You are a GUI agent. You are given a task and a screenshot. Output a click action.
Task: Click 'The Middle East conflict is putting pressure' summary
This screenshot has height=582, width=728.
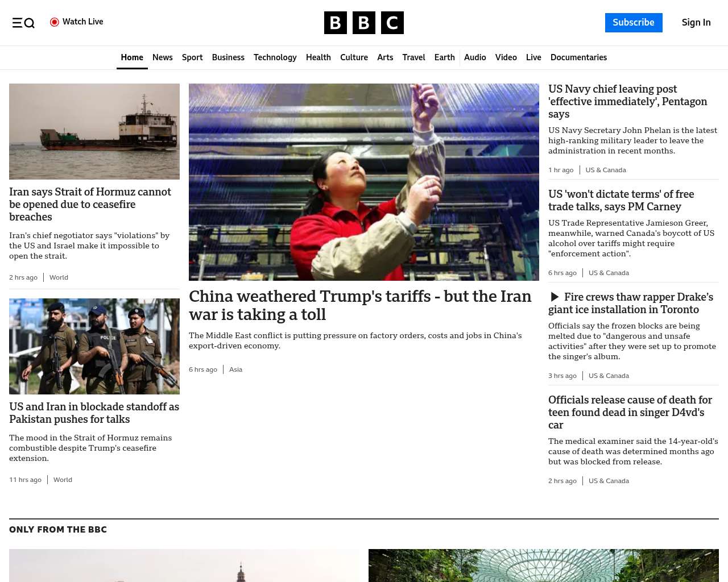click(x=355, y=340)
